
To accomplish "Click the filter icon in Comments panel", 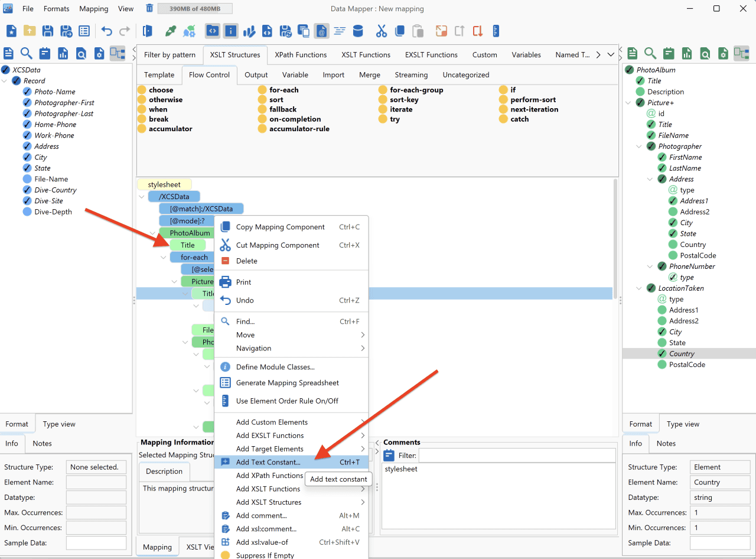I will [x=389, y=456].
